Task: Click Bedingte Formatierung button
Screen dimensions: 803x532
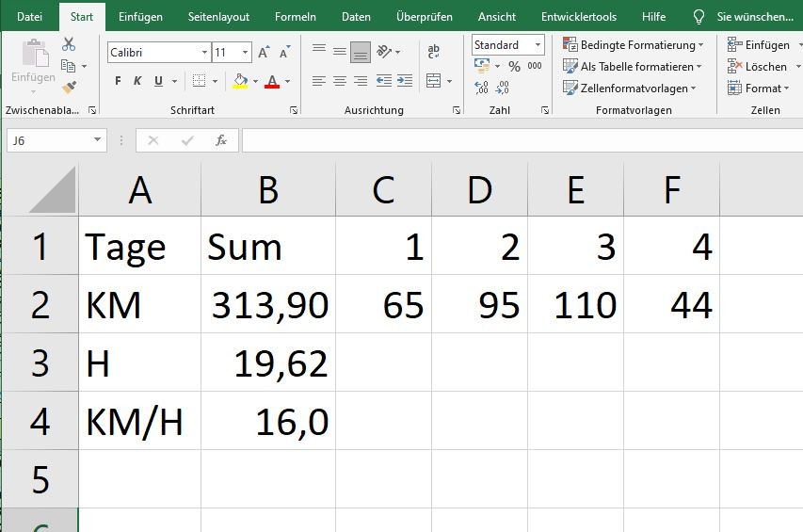Action: coord(633,45)
